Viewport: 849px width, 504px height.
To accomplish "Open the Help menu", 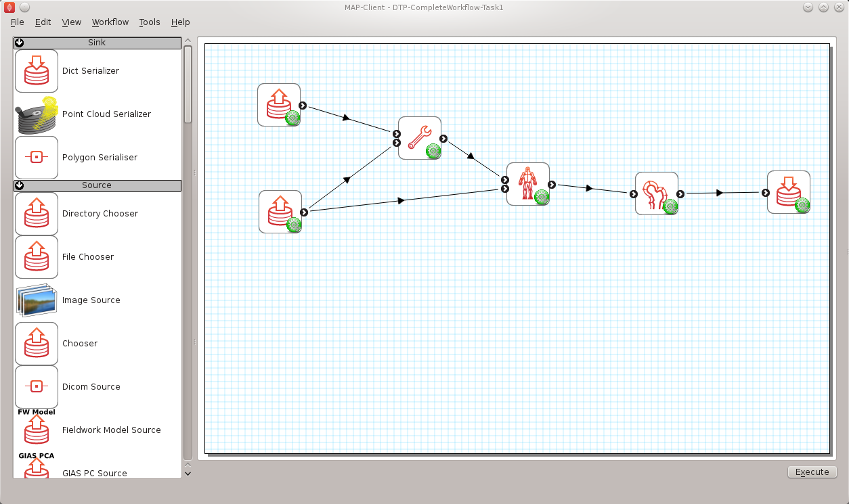I will 181,22.
